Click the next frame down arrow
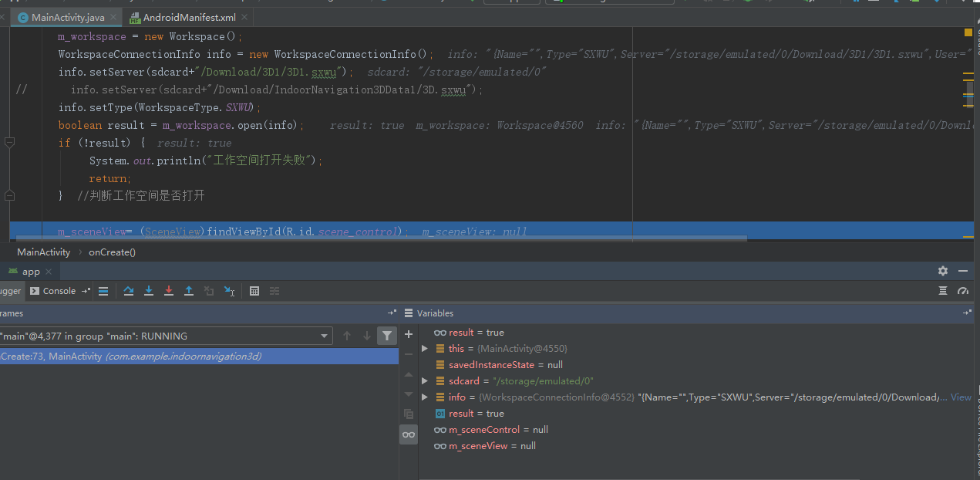980x480 pixels. (x=367, y=336)
